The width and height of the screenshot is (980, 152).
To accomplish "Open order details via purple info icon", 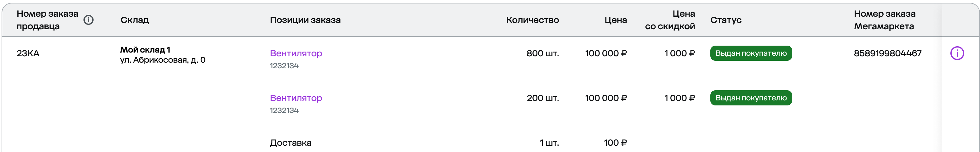I will click(x=957, y=53).
